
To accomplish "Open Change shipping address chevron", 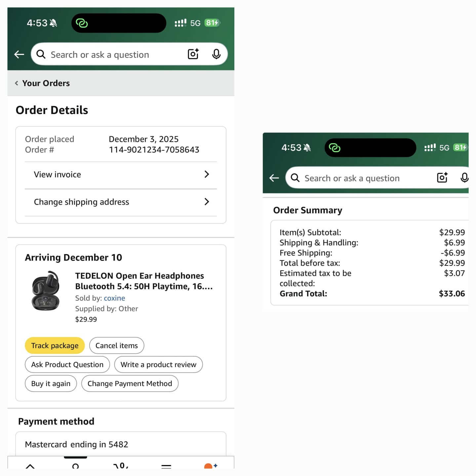I will (x=207, y=202).
